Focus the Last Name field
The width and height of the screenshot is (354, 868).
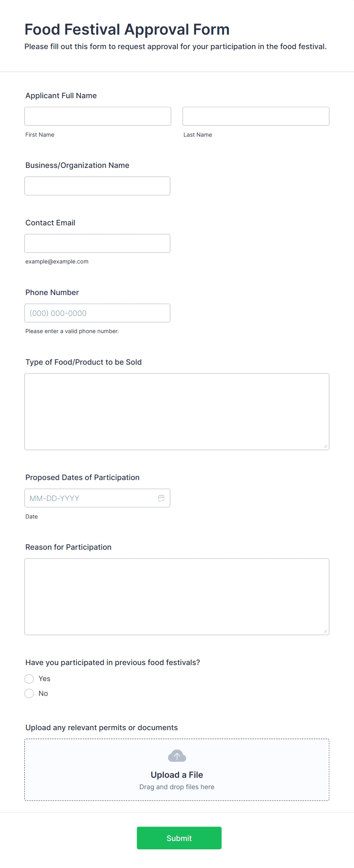coord(256,116)
